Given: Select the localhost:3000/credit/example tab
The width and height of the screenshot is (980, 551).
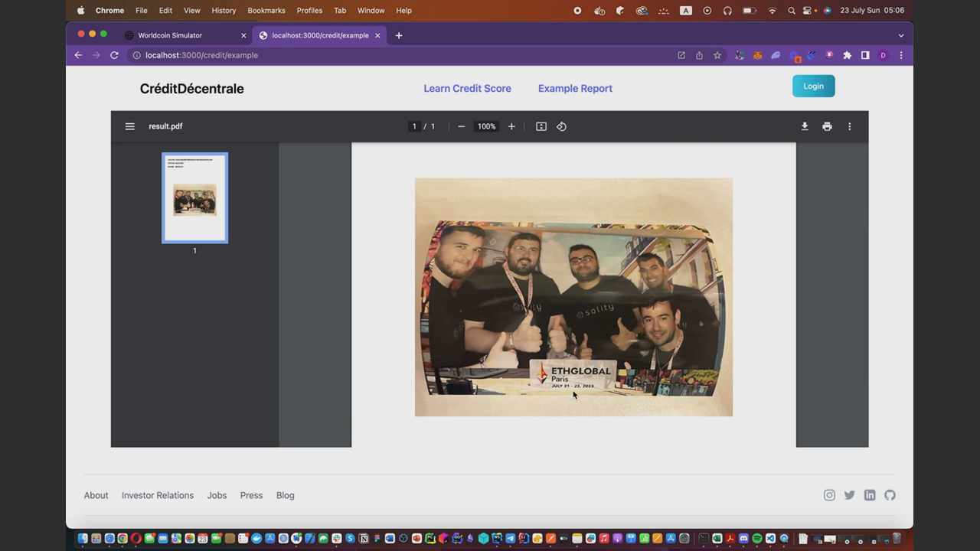Looking at the screenshot, I should point(319,35).
